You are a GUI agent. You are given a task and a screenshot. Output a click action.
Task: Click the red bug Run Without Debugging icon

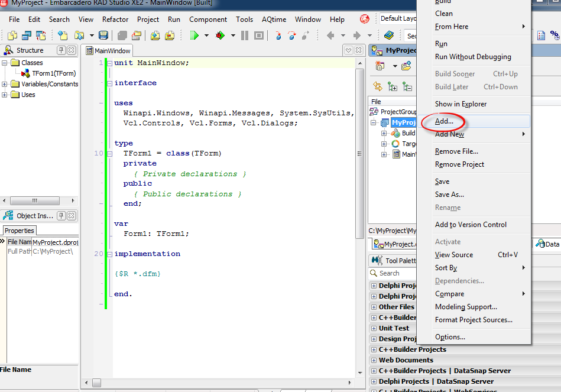click(220, 35)
